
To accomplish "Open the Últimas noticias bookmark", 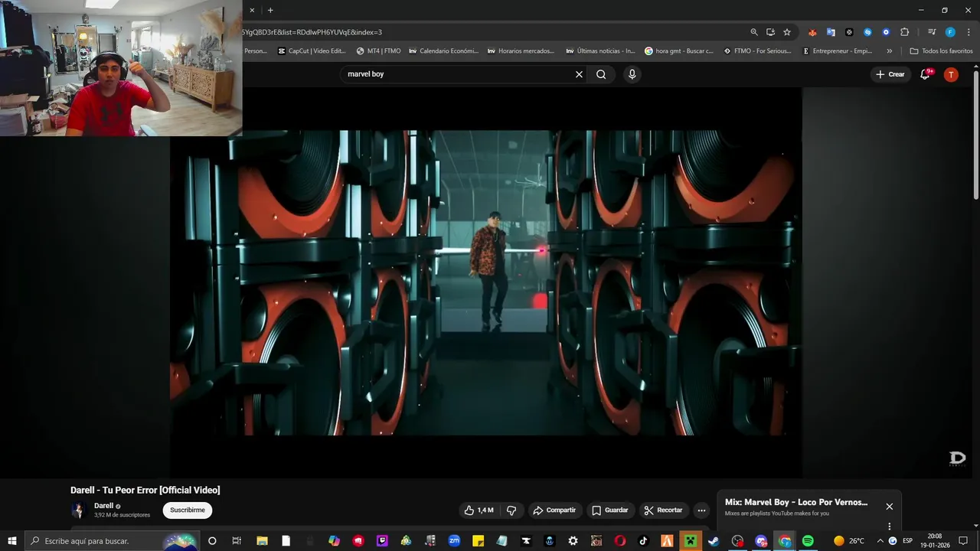I will (600, 51).
